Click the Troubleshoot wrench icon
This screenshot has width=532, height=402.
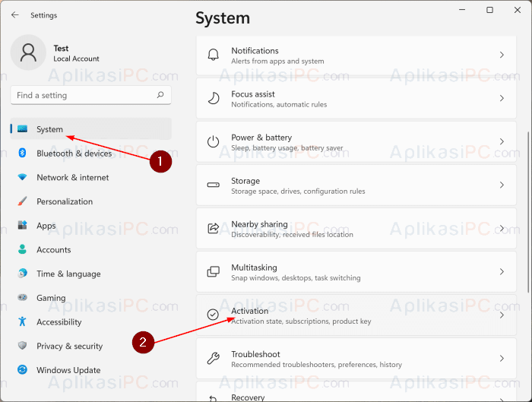(x=213, y=359)
